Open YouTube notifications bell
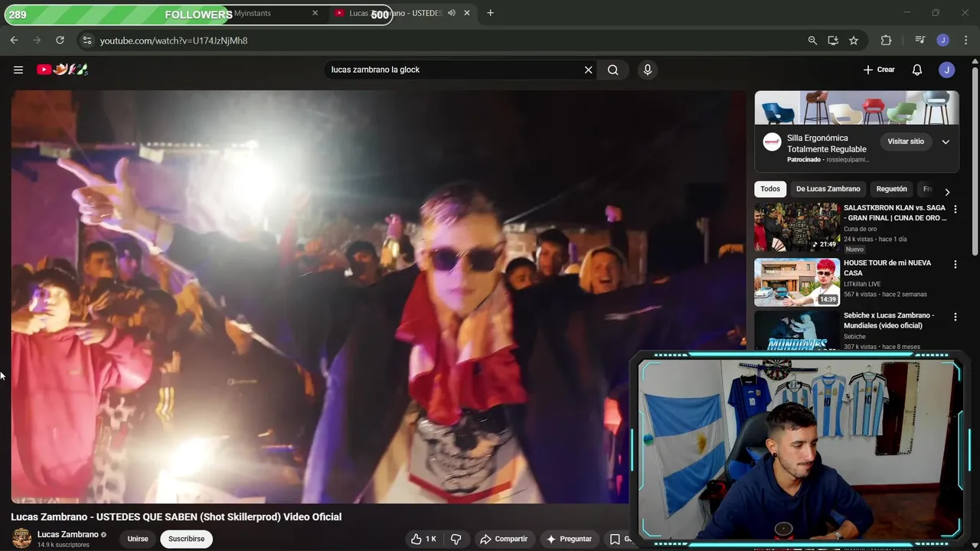The image size is (980, 551). 916,70
